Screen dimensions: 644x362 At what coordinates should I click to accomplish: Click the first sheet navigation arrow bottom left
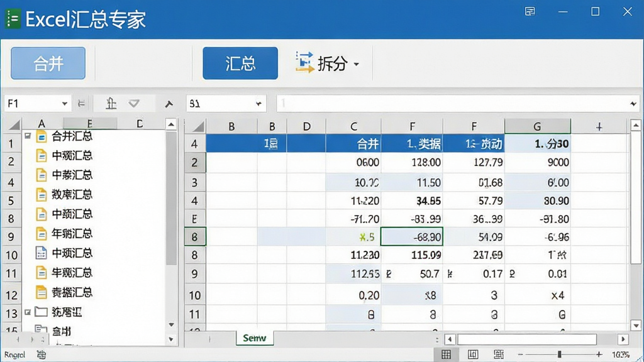[18, 339]
